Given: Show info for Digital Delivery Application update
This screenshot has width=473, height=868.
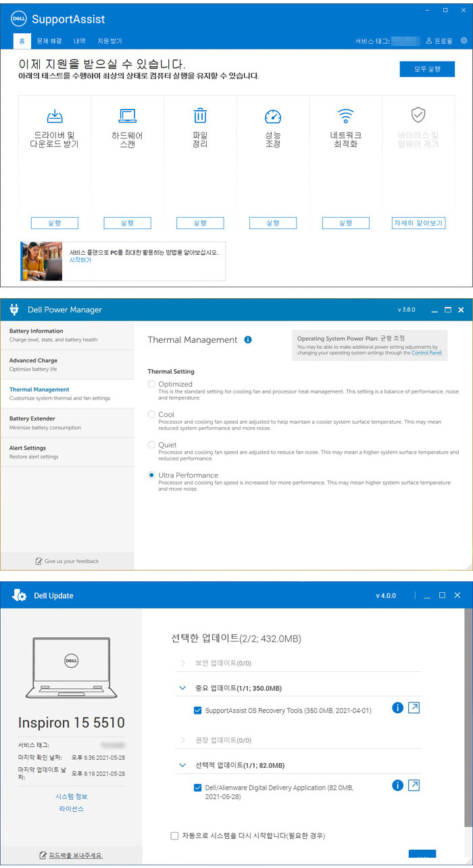Looking at the screenshot, I should 397,785.
